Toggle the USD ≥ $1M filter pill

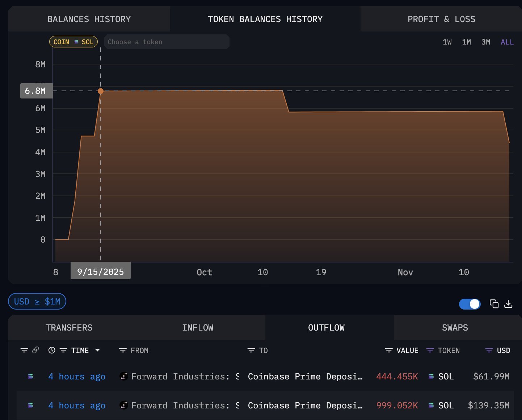pyautogui.click(x=37, y=301)
